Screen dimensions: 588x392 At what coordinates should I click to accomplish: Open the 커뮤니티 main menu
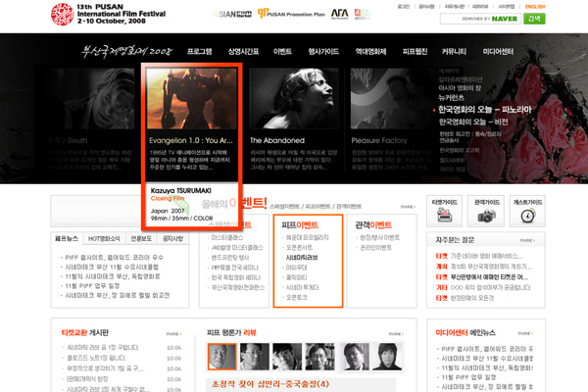click(454, 51)
